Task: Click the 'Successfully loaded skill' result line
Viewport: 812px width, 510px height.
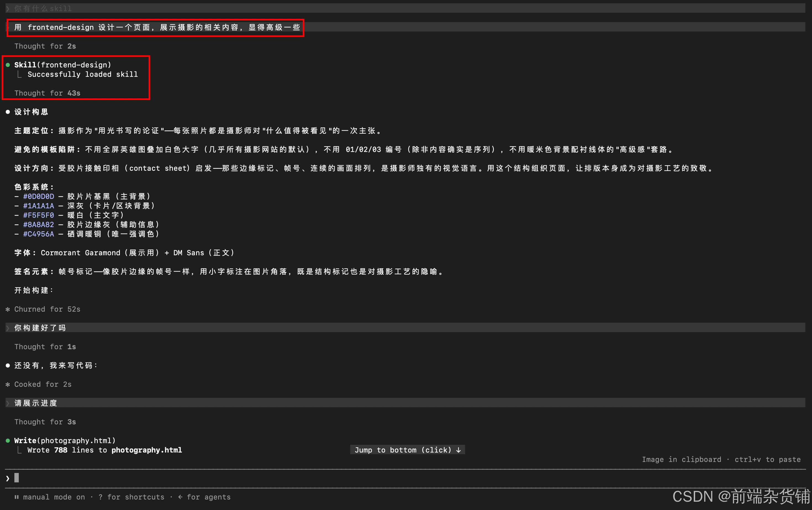Action: (83, 74)
